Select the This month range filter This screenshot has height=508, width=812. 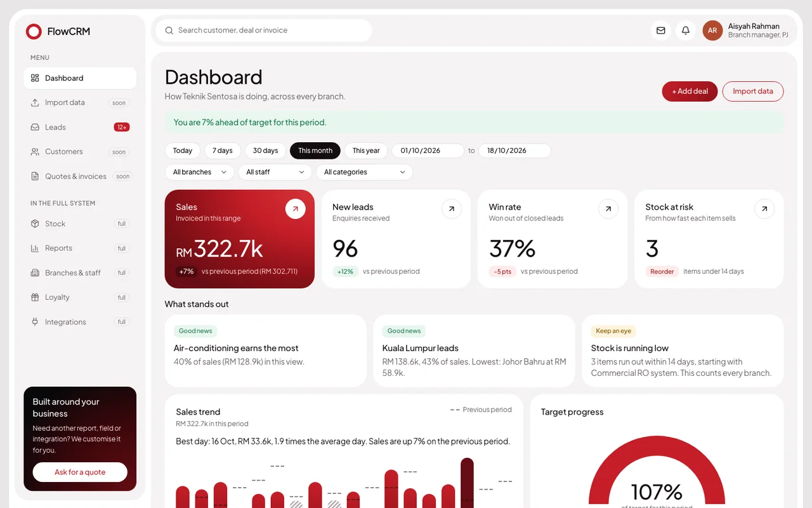pyautogui.click(x=315, y=150)
